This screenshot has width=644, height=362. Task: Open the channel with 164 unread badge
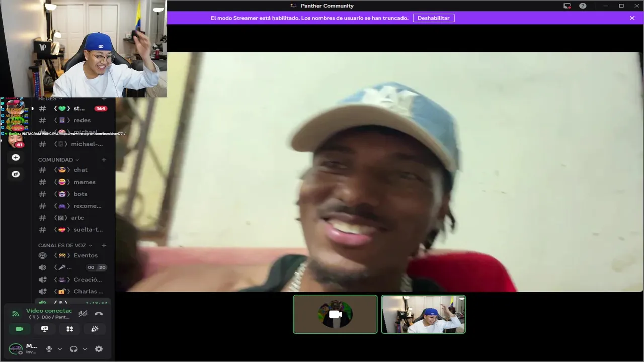73,108
